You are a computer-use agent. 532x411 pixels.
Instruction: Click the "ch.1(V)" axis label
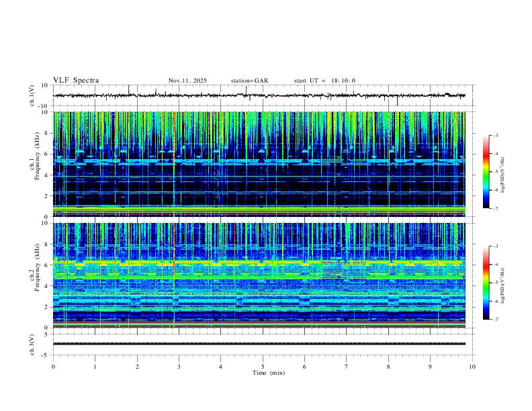click(32, 95)
